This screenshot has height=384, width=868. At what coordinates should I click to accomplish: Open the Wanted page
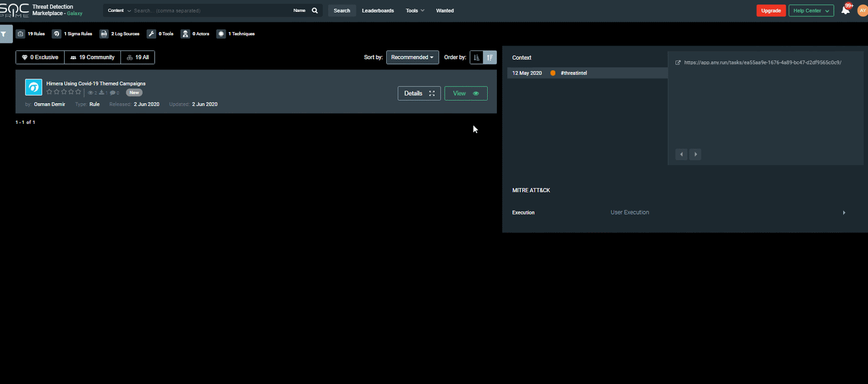445,10
